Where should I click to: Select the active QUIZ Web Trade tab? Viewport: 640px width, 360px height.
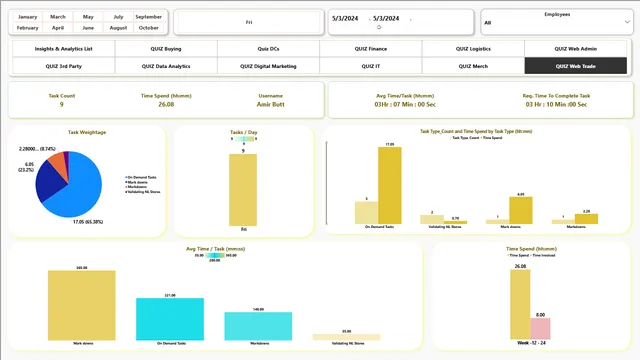[x=576, y=66]
